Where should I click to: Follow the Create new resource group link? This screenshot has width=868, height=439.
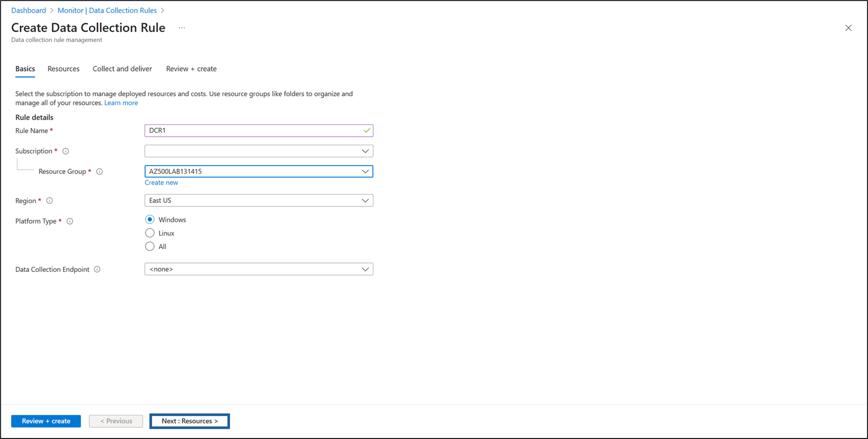pos(161,183)
